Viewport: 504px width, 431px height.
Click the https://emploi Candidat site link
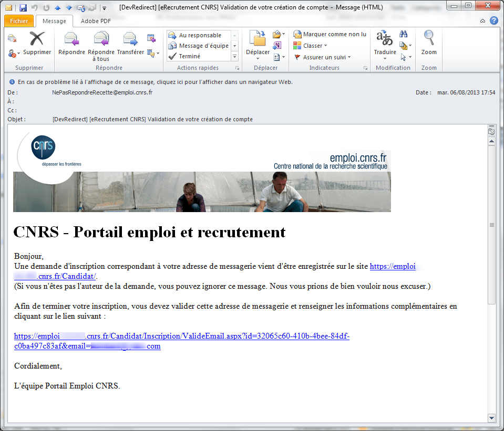(x=215, y=271)
